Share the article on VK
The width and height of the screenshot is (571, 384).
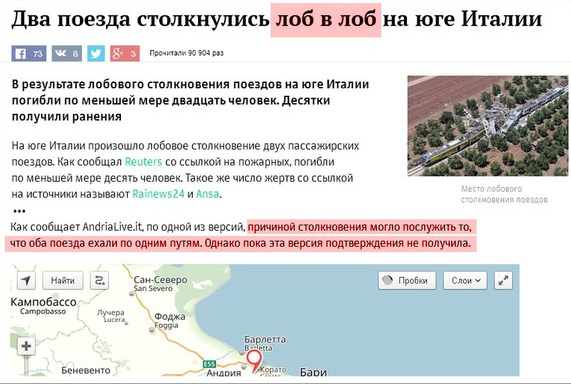[x=67, y=54]
